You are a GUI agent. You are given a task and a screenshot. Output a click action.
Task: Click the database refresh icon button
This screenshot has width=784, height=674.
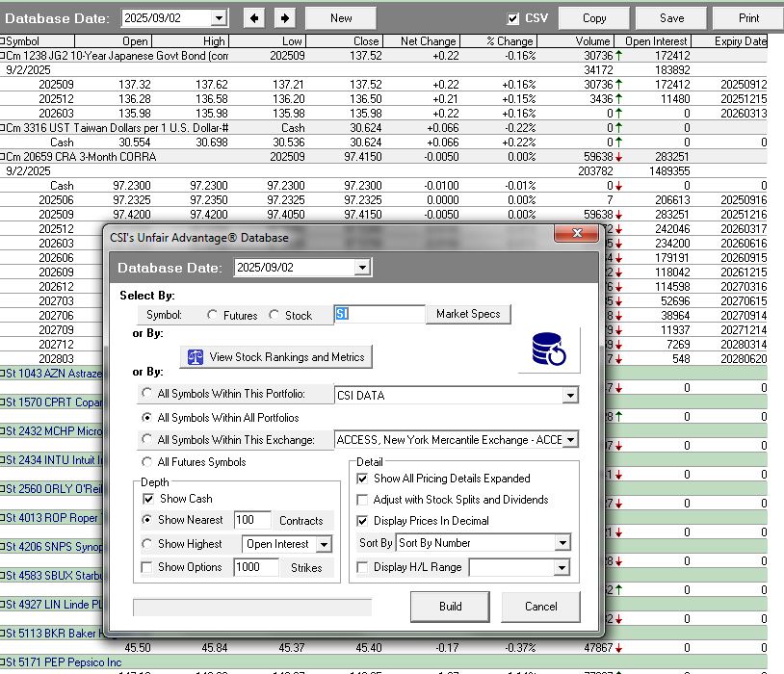click(x=549, y=350)
